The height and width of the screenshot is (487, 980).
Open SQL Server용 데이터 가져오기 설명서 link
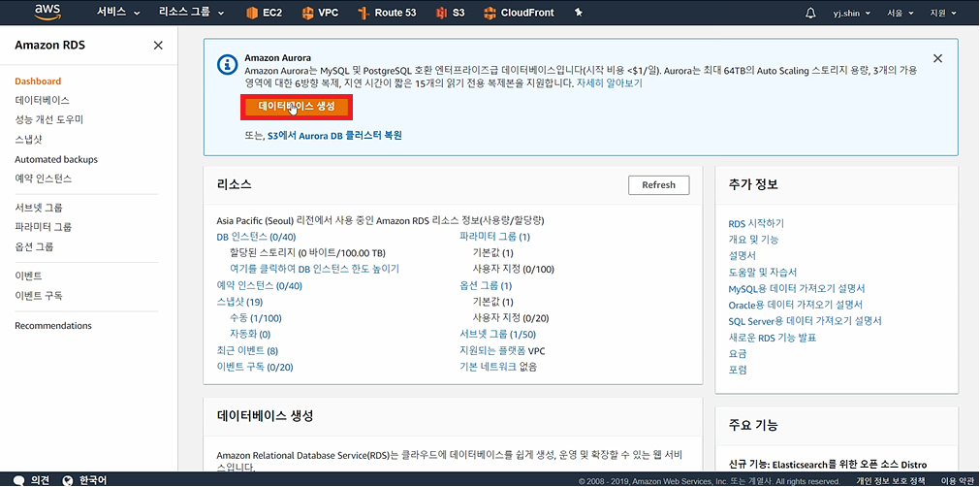coord(805,321)
